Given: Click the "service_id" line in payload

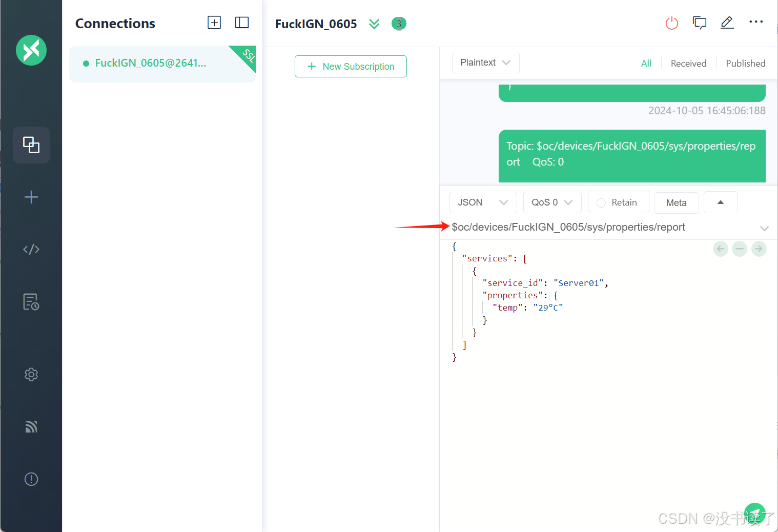Looking at the screenshot, I should click(x=545, y=283).
